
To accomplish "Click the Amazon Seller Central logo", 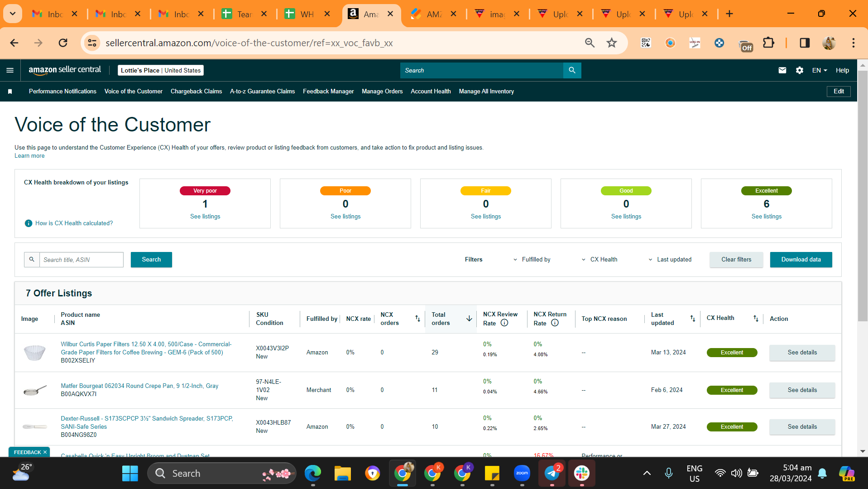I will click(x=65, y=70).
